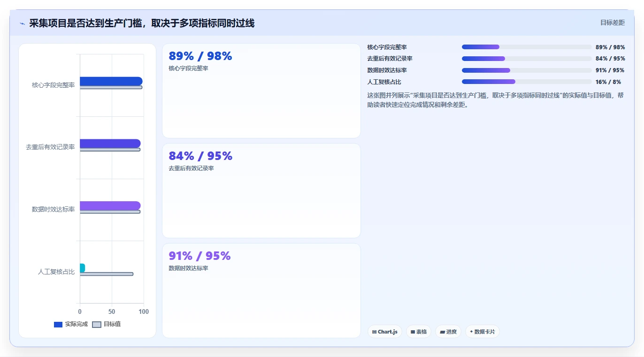Click the 84% / 95% progress value text
644x357 pixels.
coord(610,59)
